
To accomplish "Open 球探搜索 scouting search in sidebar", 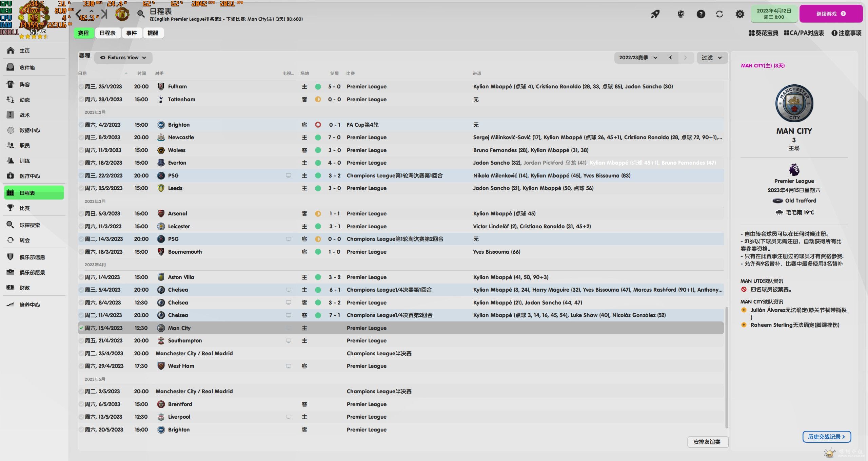I will click(29, 225).
